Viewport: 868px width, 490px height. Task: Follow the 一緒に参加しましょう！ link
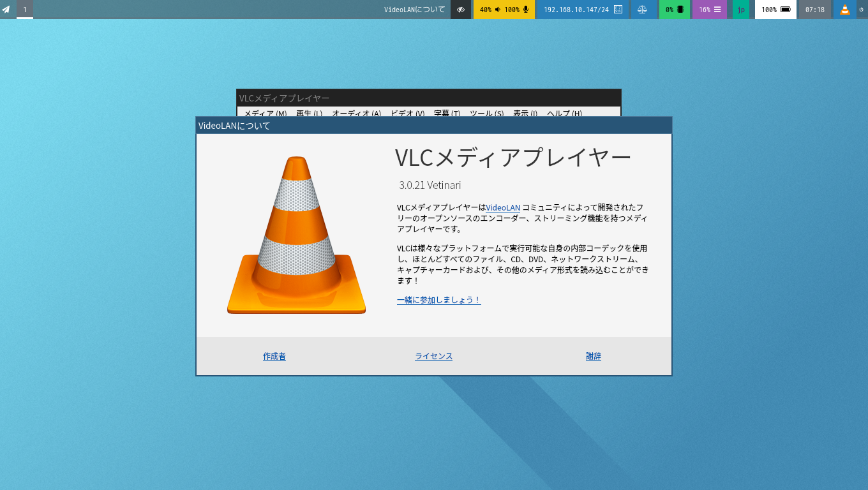pyautogui.click(x=439, y=300)
